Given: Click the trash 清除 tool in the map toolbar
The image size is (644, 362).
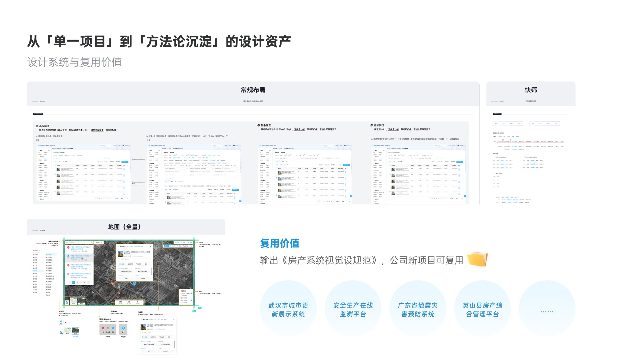Looking at the screenshot, I should point(179,246).
